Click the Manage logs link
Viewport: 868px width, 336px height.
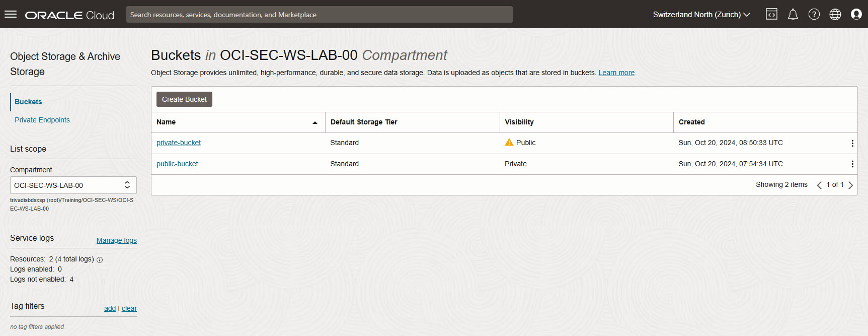pyautogui.click(x=117, y=240)
